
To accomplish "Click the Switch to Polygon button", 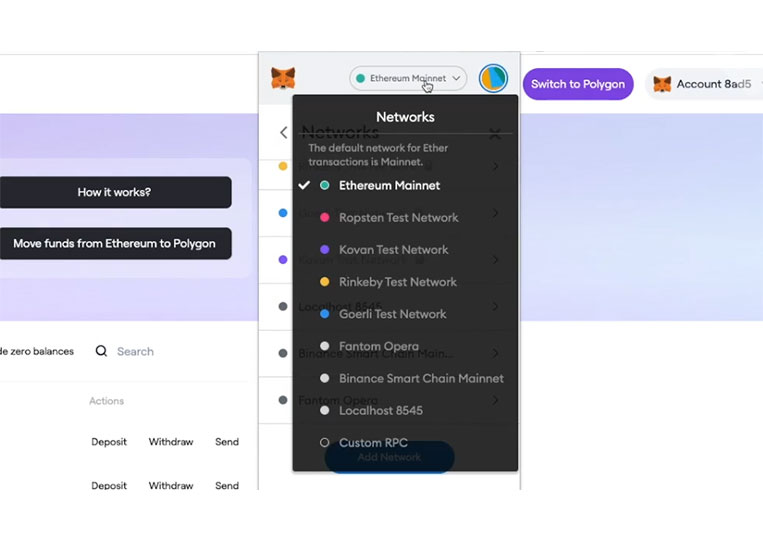I will click(x=578, y=84).
